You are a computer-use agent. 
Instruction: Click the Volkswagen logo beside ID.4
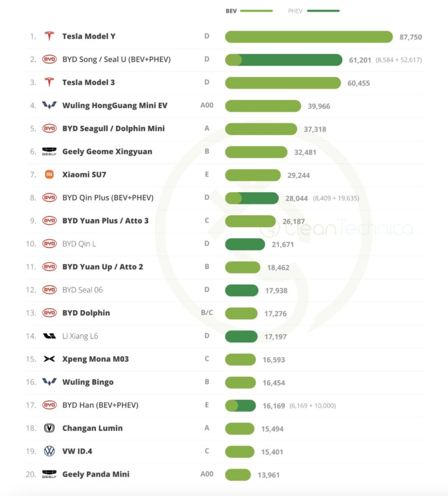[x=49, y=451]
